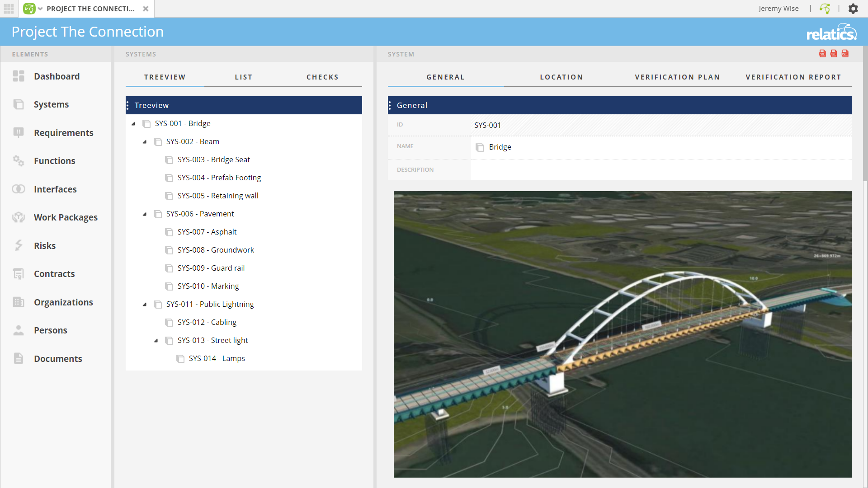The height and width of the screenshot is (488, 868).
Task: Open the Verification Plan tab
Action: (677, 77)
